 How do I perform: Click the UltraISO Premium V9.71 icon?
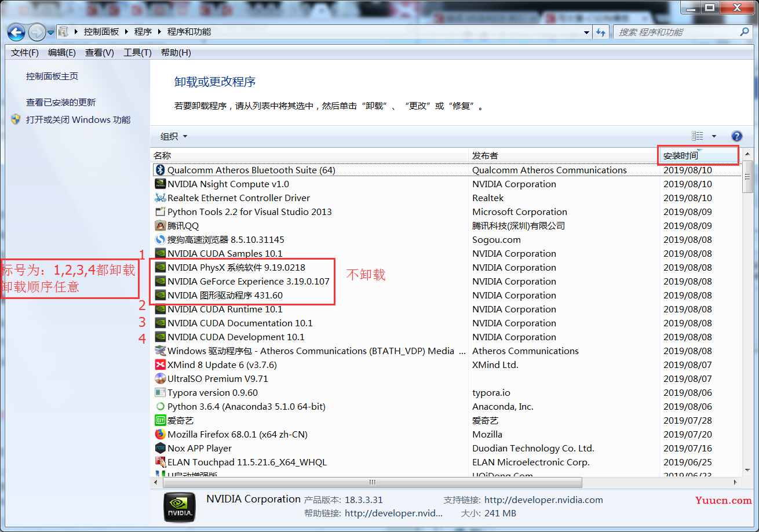coord(160,379)
